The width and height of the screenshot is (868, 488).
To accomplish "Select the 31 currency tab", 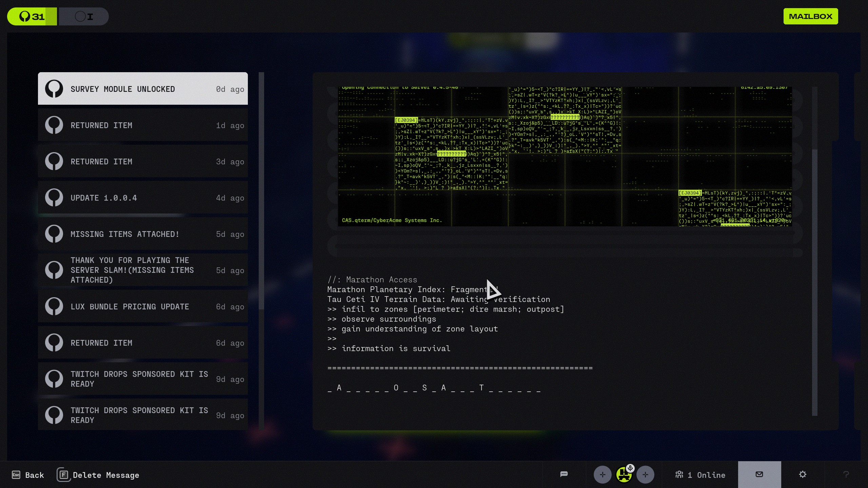I will click(x=32, y=16).
